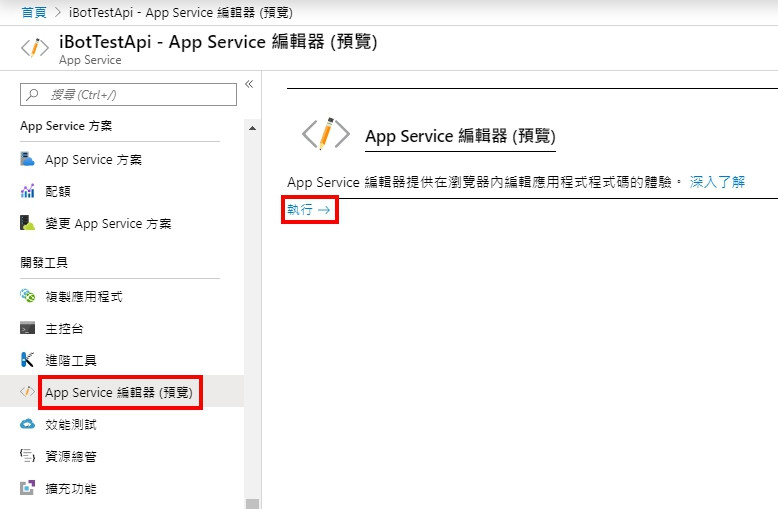
Task: Click the 擴充功能 icon
Action: click(x=27, y=488)
